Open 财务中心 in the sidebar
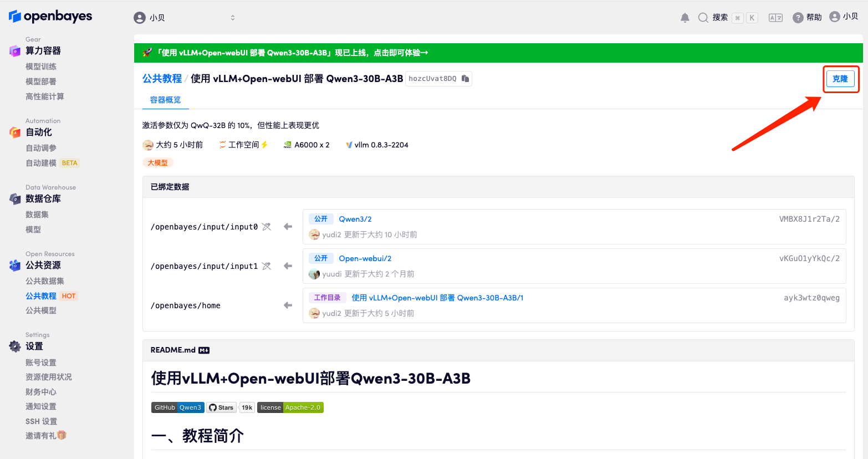This screenshot has width=868, height=459. (x=41, y=392)
